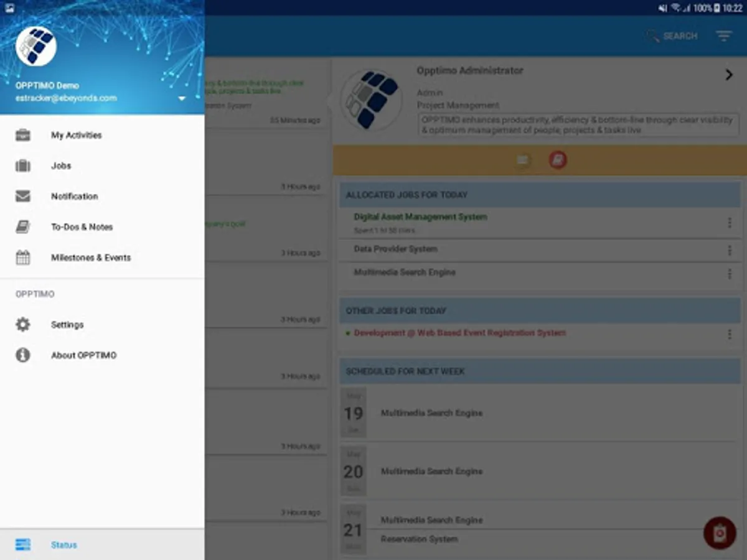This screenshot has height=560, width=747.
Task: Select Digital Asset Management System job
Action: 421,217
